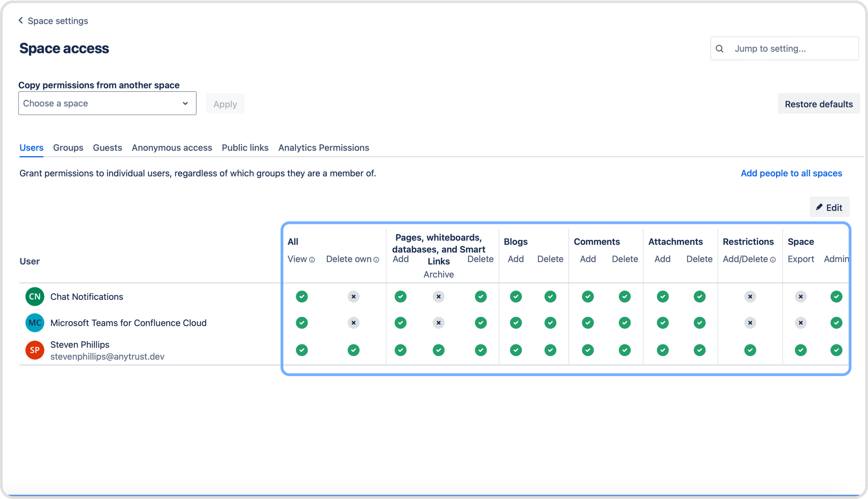The width and height of the screenshot is (868, 499).
Task: Click the Apply button
Action: (x=225, y=104)
